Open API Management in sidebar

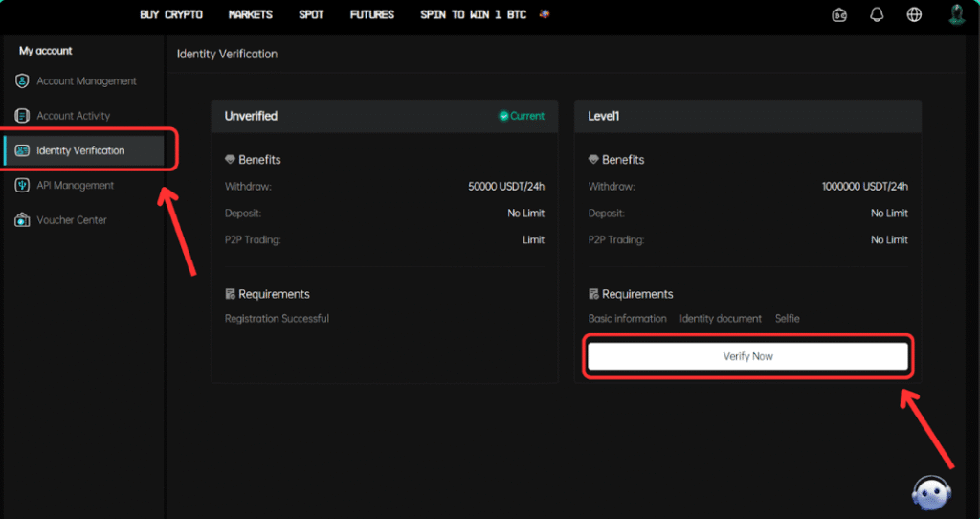click(x=75, y=185)
